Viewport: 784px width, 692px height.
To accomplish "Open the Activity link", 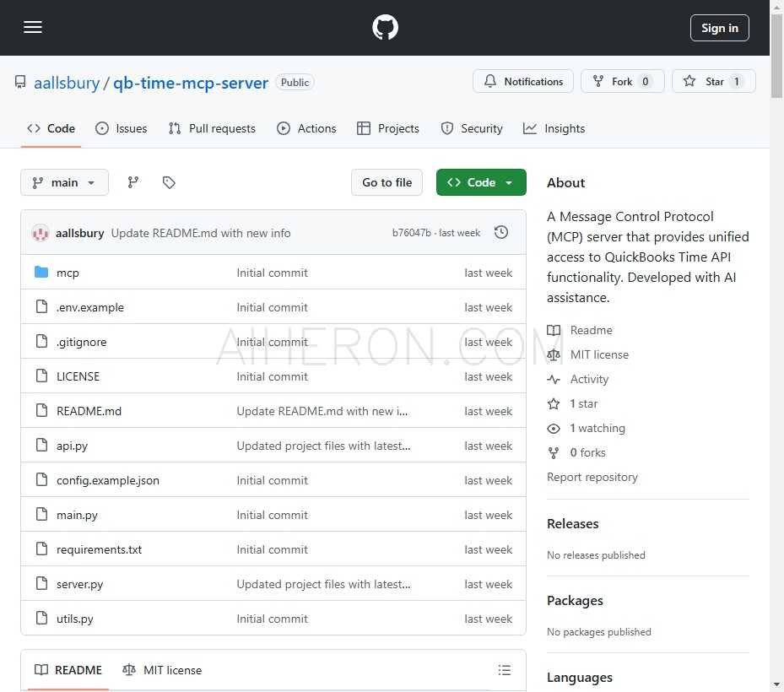I will (x=590, y=379).
